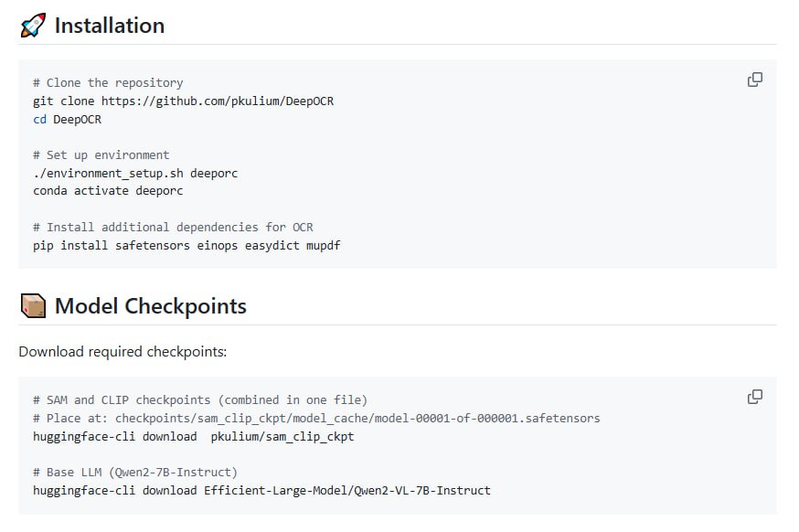Click the OCR dependencies comment line
The width and height of the screenshot is (799, 532).
click(x=173, y=227)
